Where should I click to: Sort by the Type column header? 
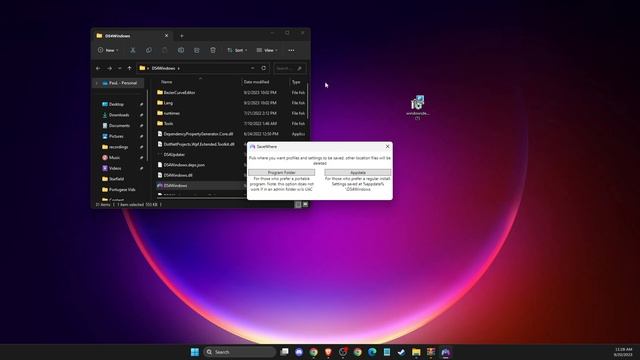click(x=296, y=82)
